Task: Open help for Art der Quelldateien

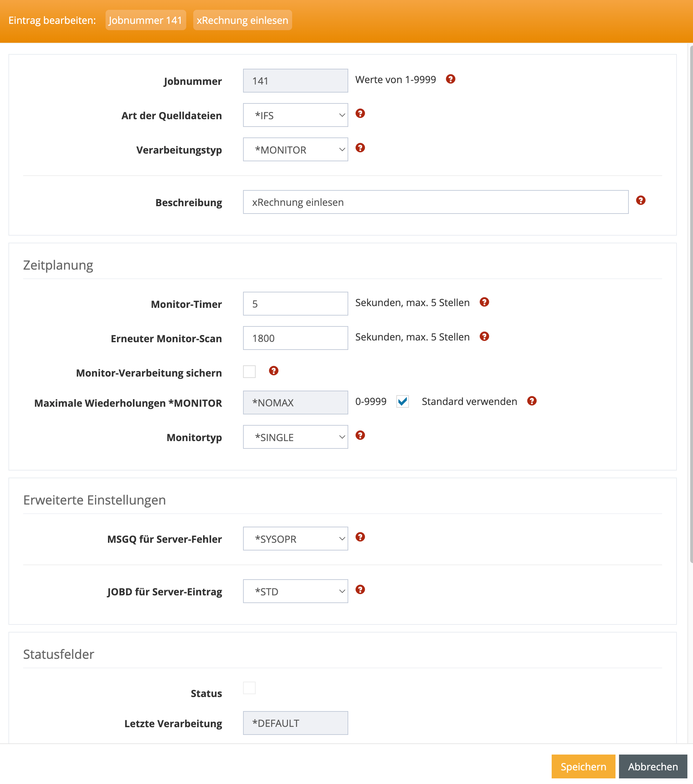Action: pyautogui.click(x=360, y=114)
